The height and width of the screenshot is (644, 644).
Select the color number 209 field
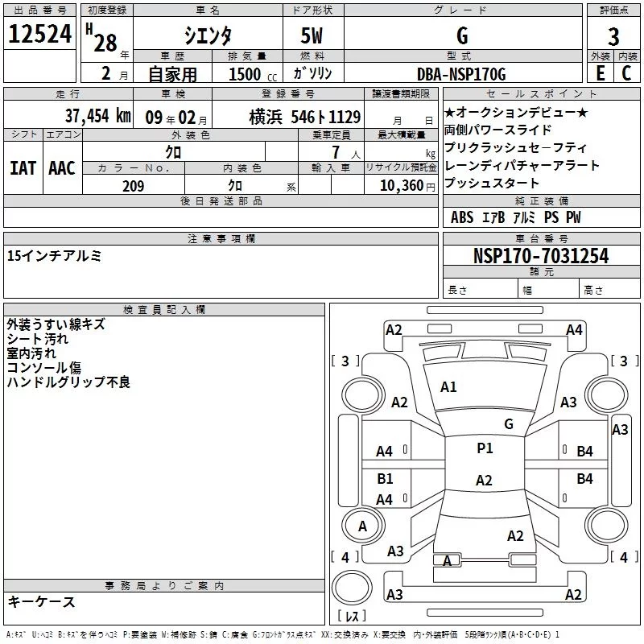(x=133, y=186)
